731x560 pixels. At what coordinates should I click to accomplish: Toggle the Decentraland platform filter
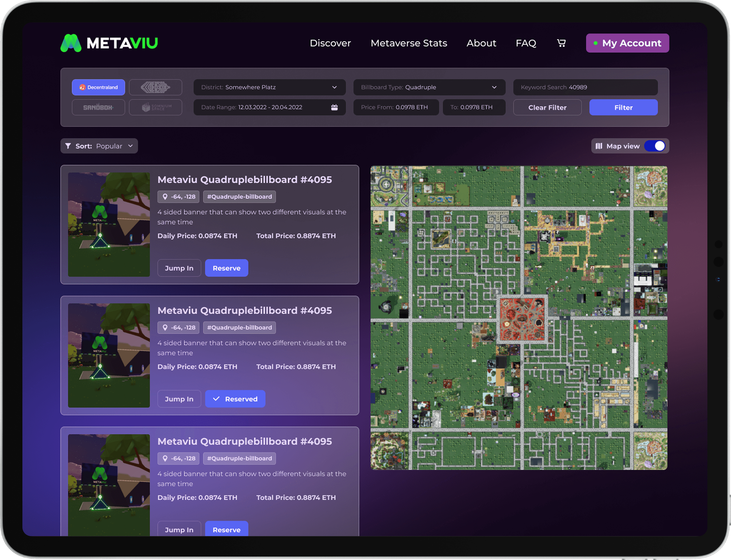click(98, 87)
